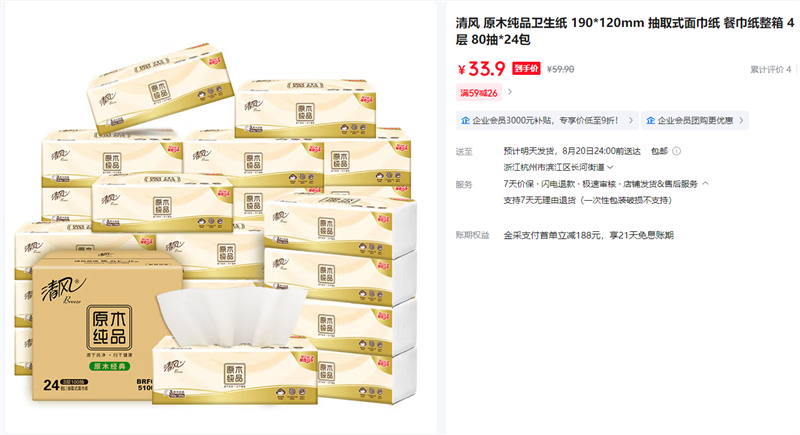
Task: Open the 企业会员团购更优惠 promotion link
Action: click(x=695, y=120)
